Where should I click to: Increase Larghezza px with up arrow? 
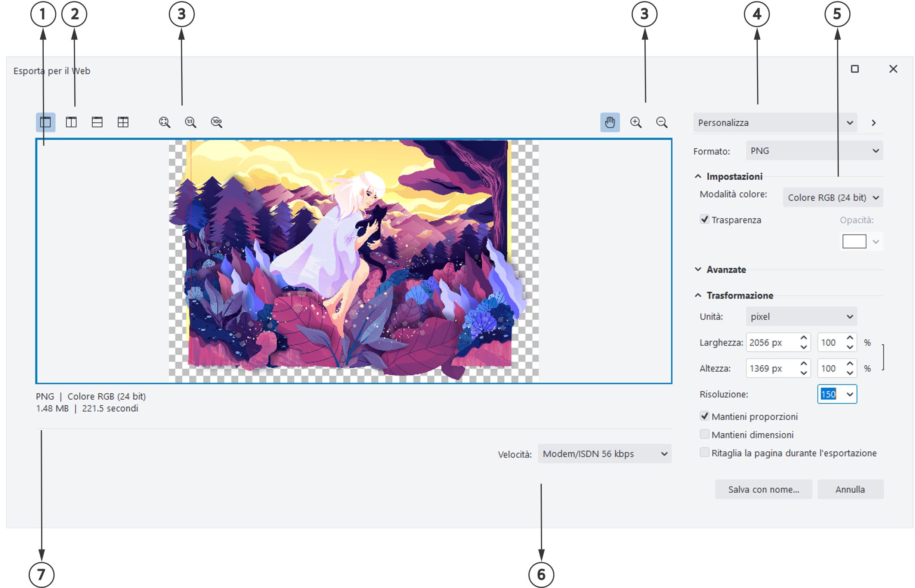804,338
